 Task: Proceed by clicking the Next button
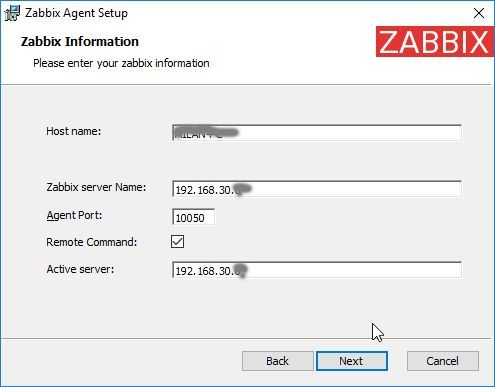352,361
